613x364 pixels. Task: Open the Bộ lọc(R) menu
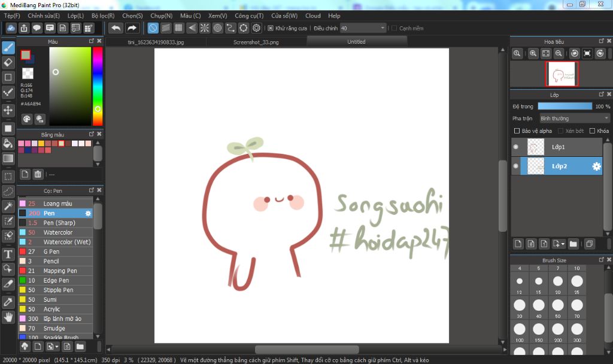[x=103, y=16]
